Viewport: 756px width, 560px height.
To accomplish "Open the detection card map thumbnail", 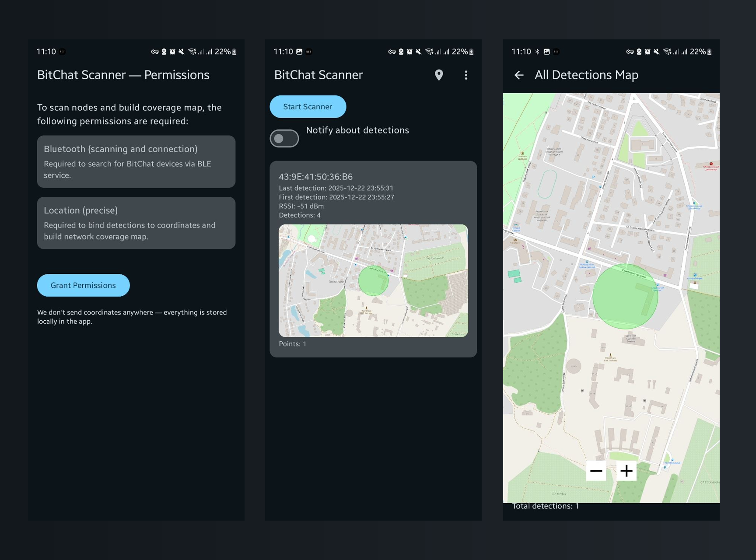I will coord(373,280).
